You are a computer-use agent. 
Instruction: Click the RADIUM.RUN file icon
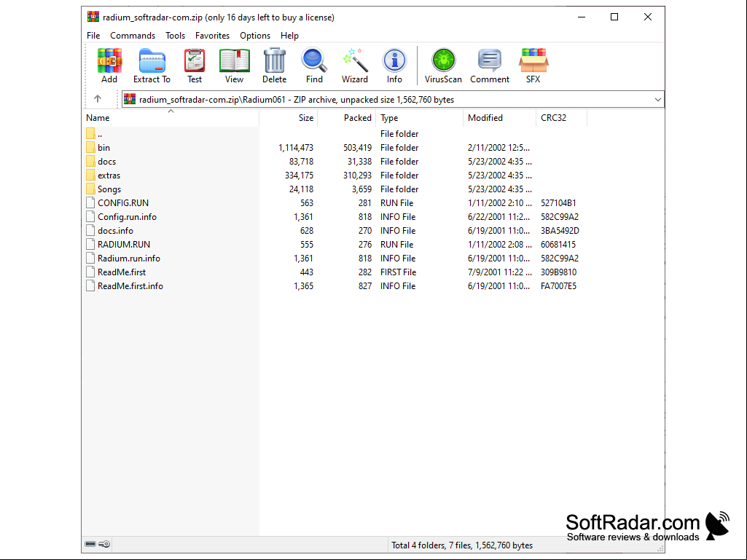(90, 244)
